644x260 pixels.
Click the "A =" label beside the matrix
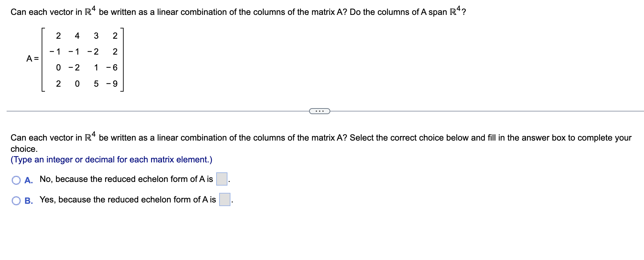click(33, 59)
